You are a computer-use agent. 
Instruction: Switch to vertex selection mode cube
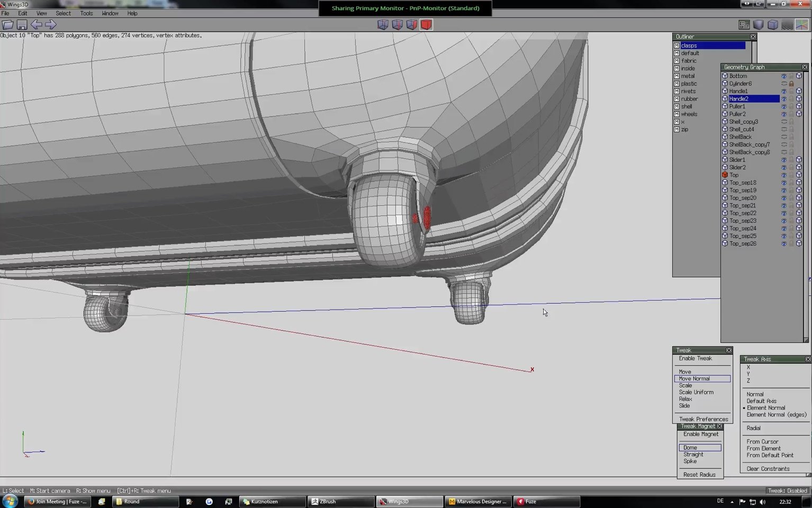(383, 24)
